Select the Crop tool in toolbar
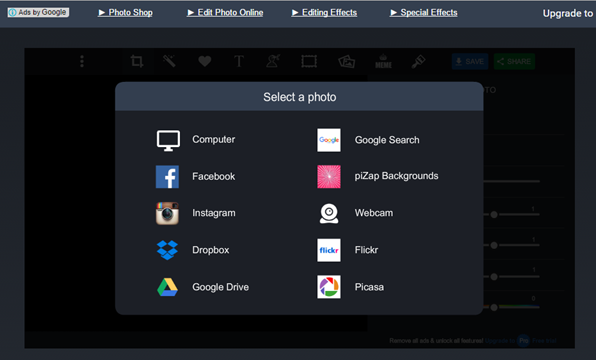The image size is (596, 360). [137, 61]
